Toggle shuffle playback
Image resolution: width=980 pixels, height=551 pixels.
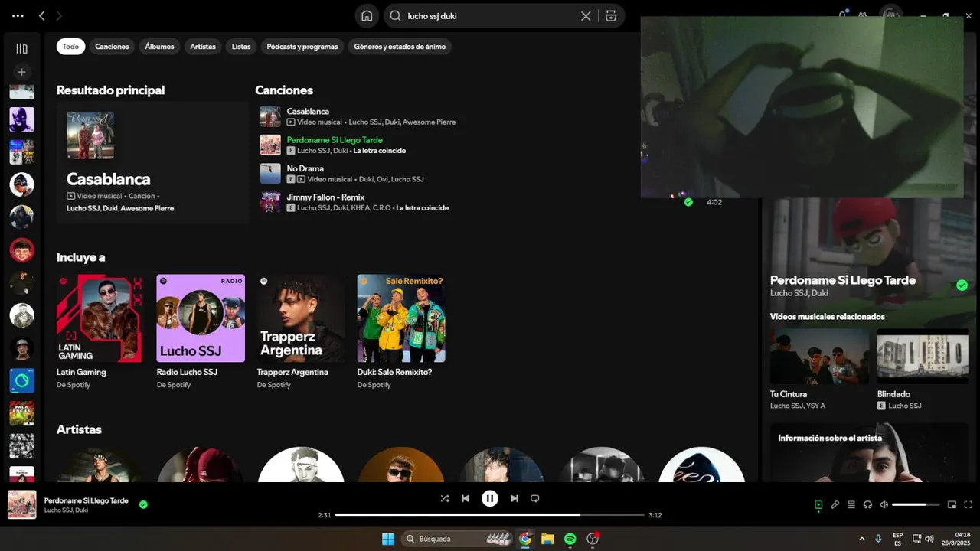tap(445, 498)
